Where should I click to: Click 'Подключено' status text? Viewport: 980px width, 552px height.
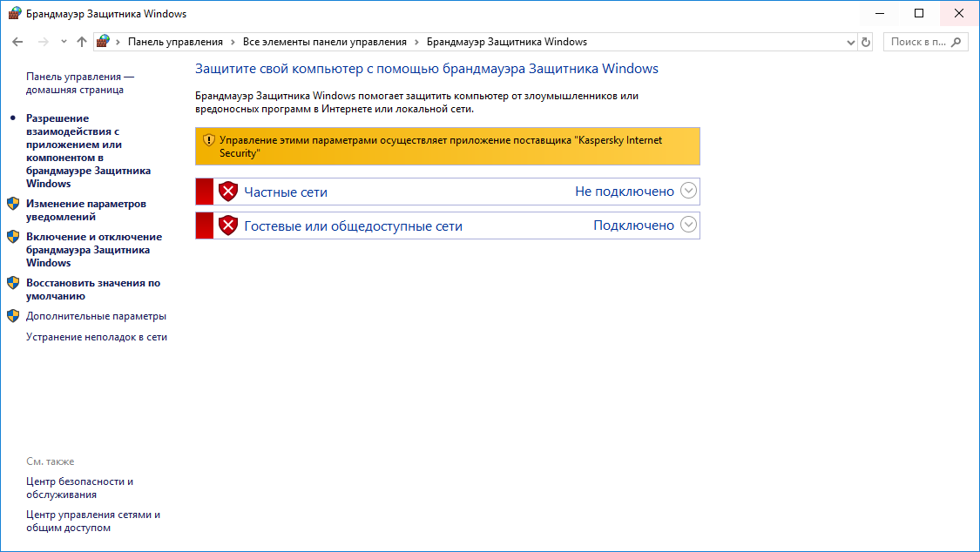pyautogui.click(x=634, y=226)
